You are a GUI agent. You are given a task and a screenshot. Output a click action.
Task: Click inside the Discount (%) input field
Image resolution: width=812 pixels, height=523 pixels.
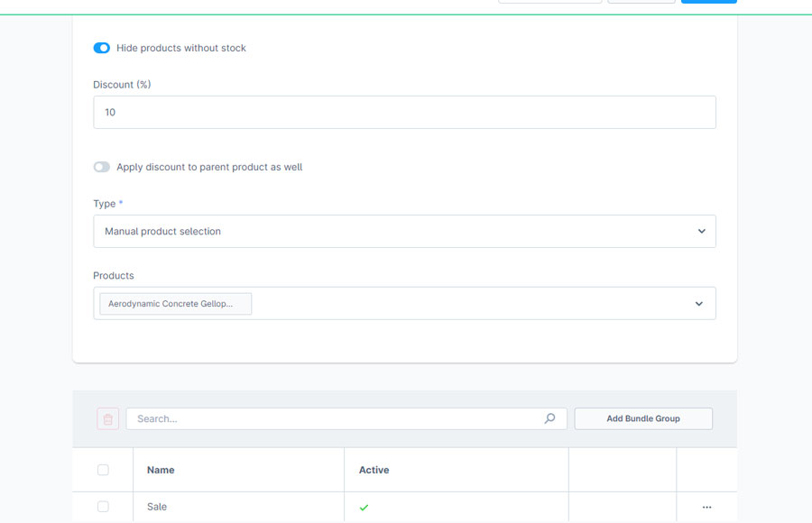click(x=404, y=112)
